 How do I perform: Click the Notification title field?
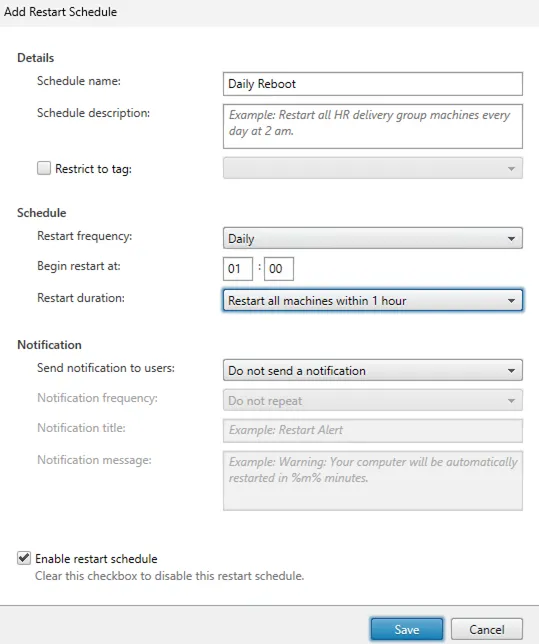[x=373, y=430]
